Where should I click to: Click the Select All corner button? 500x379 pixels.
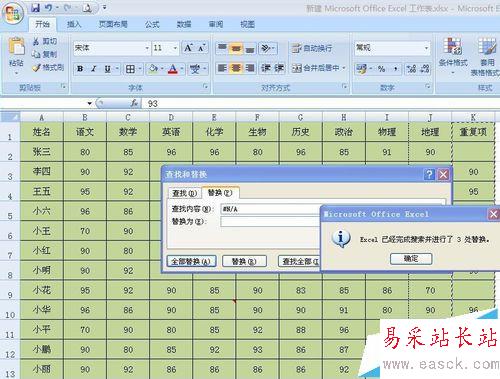coord(10,117)
